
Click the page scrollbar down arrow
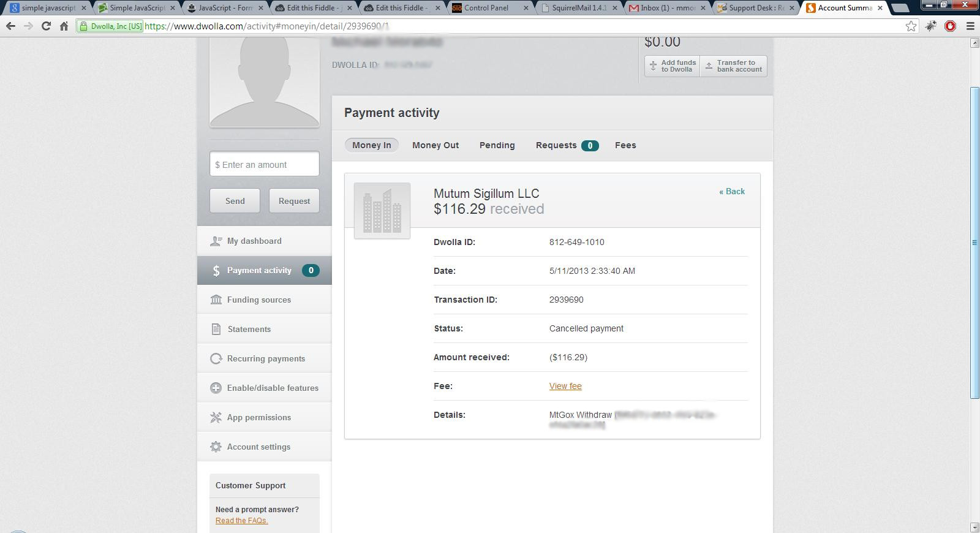coord(974,527)
